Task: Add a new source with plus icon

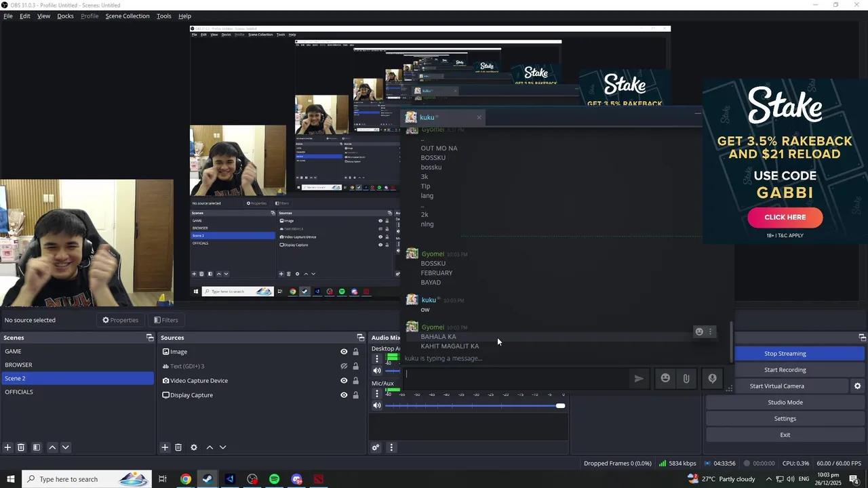Action: click(x=165, y=447)
